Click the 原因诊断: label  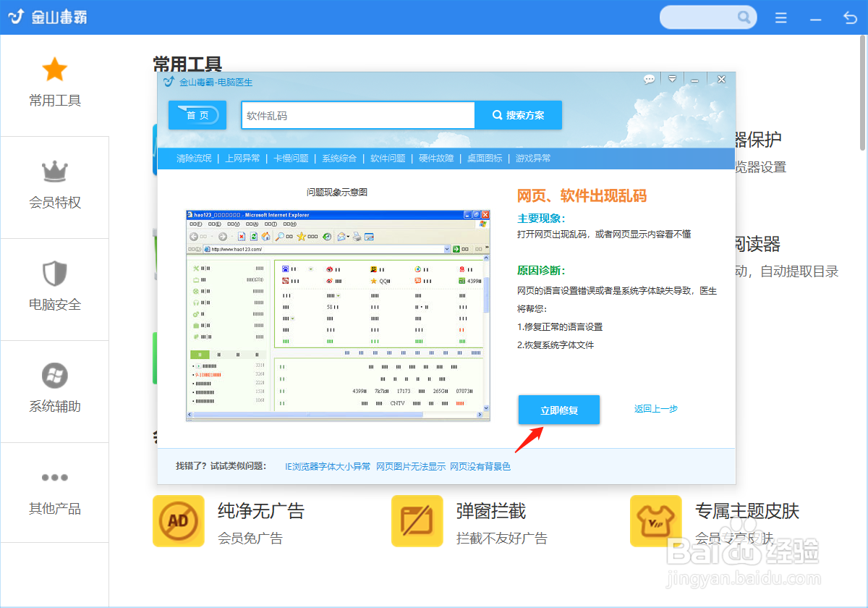point(541,271)
